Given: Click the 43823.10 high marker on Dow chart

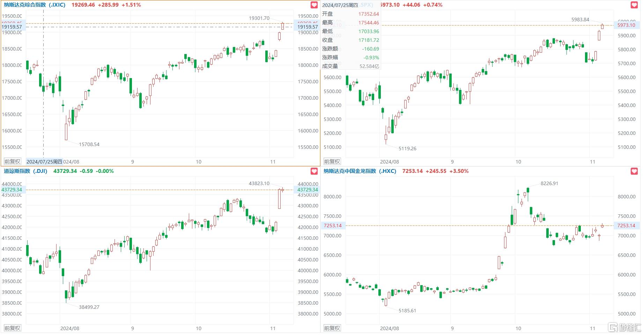Looking at the screenshot, I should [259, 183].
